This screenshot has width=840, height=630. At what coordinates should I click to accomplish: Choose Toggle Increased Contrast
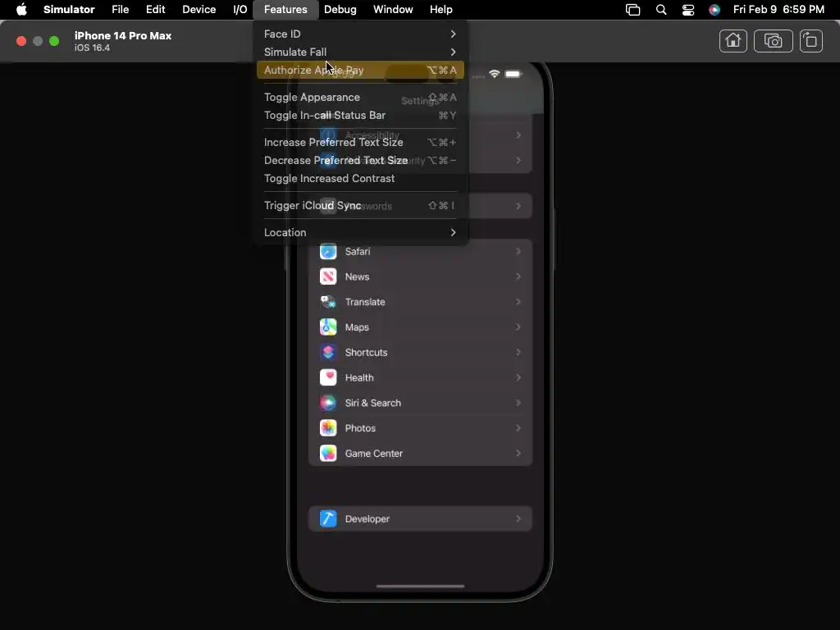pos(361,178)
